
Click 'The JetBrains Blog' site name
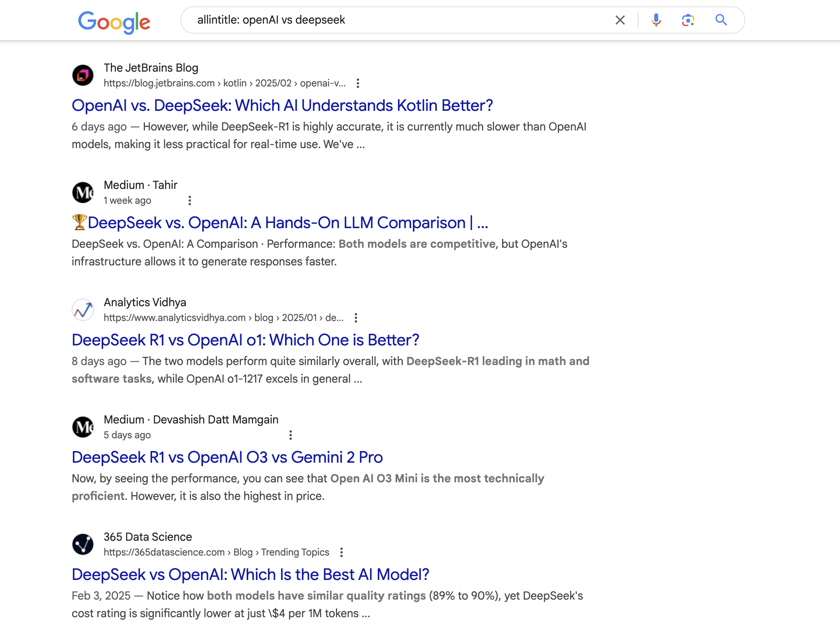click(x=151, y=68)
